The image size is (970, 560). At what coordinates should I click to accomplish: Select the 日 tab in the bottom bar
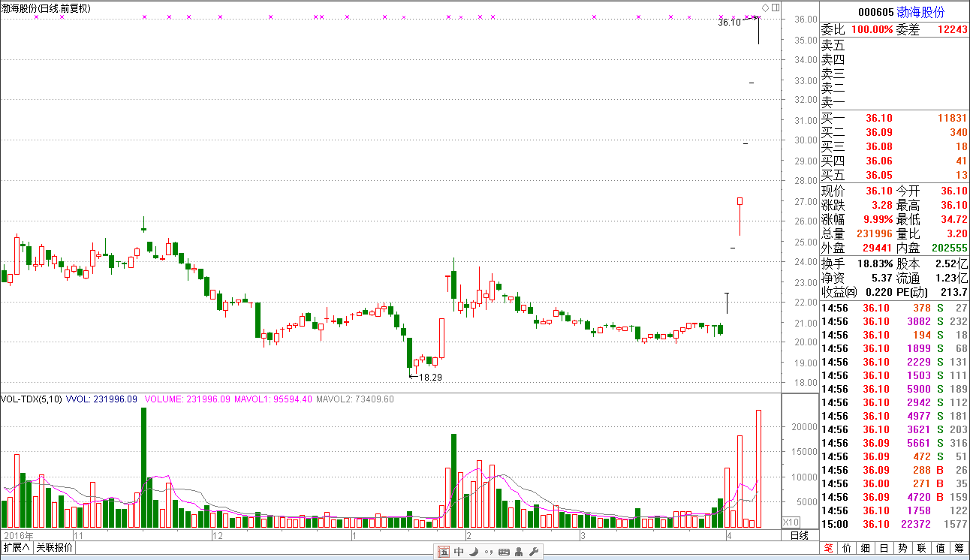click(x=884, y=548)
